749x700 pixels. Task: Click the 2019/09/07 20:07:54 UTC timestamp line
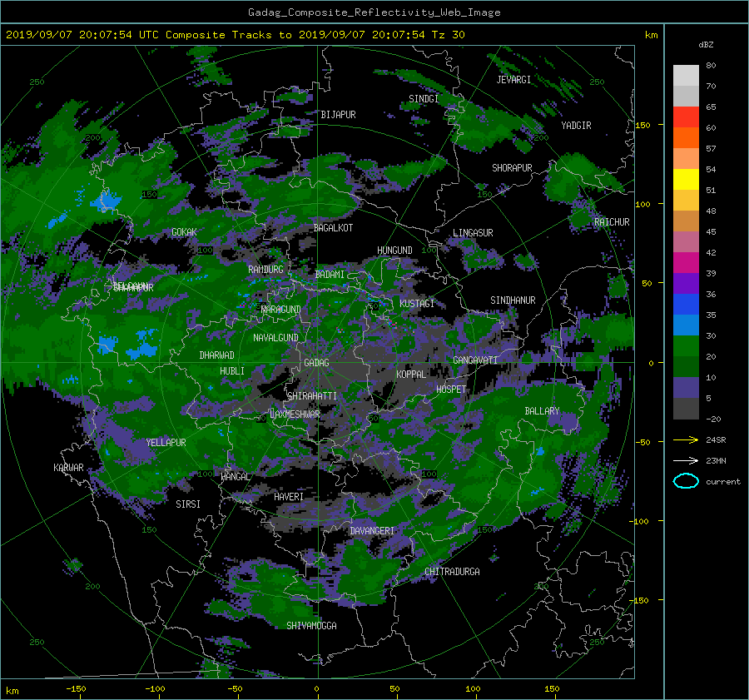(x=235, y=35)
